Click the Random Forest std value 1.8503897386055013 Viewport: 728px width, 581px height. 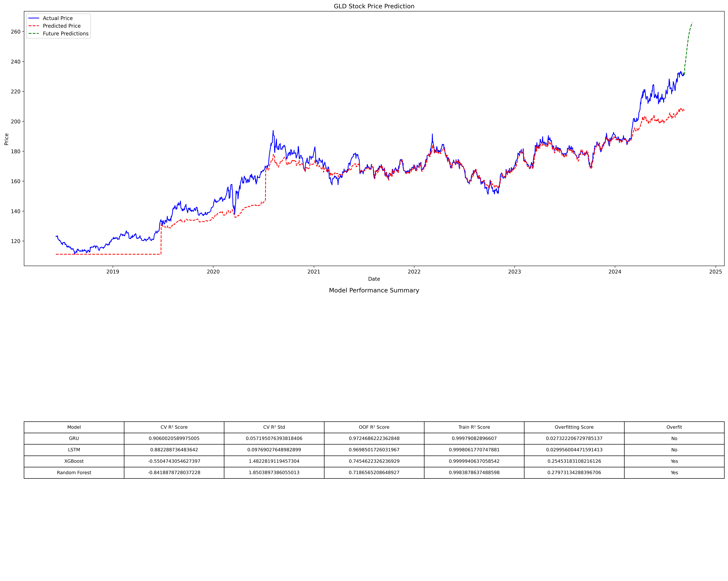(x=274, y=473)
